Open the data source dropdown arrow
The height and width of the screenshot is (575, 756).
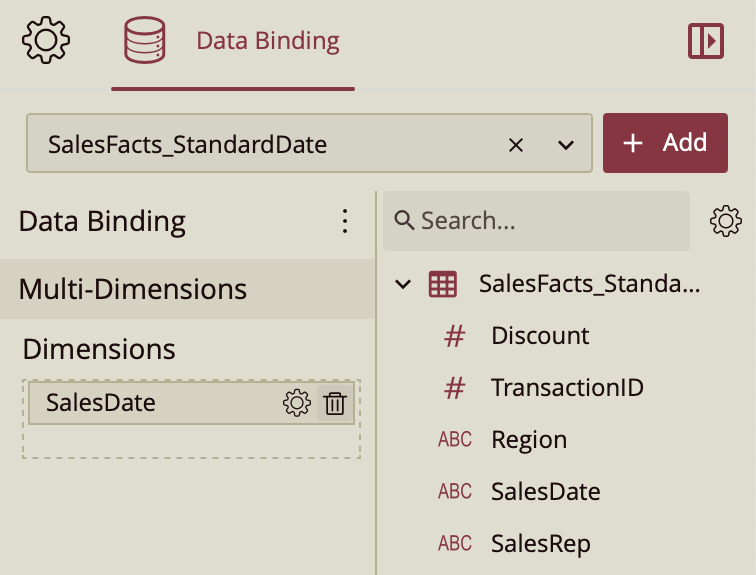[566, 145]
